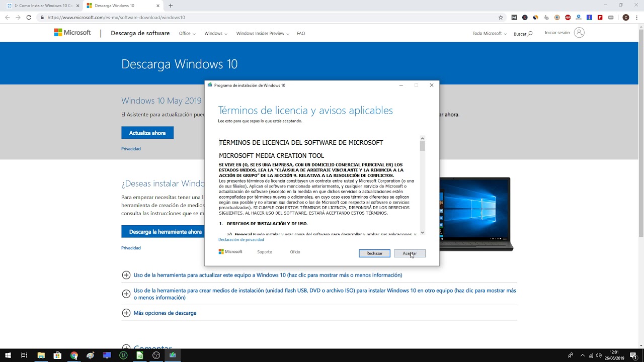
Task: Click the dark round 'K' extension icon
Action: (525, 17)
